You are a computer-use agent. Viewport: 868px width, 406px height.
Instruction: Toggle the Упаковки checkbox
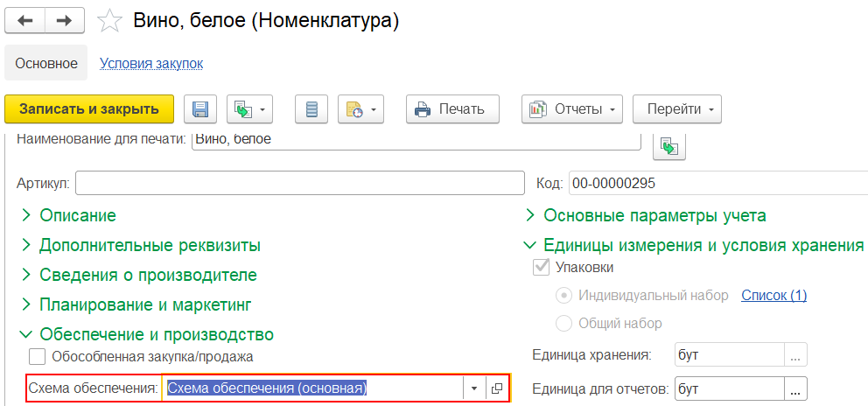pyautogui.click(x=541, y=267)
